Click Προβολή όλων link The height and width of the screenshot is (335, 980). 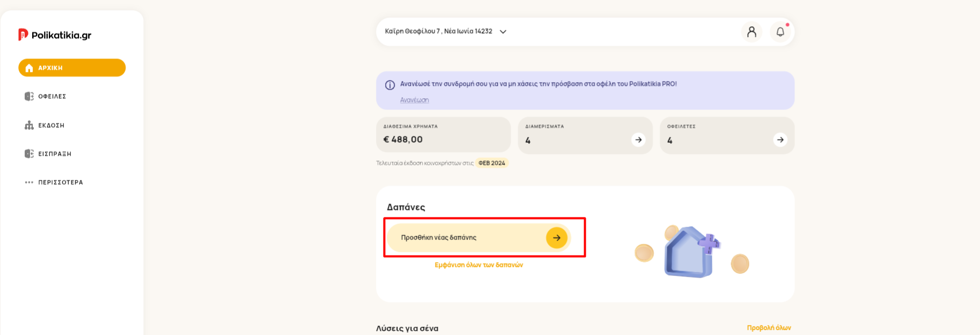click(769, 327)
